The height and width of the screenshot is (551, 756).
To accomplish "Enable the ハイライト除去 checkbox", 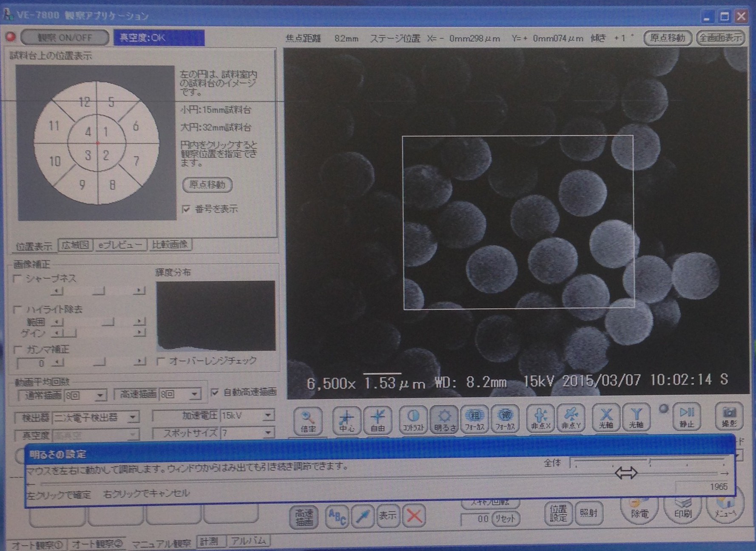I will (x=17, y=309).
